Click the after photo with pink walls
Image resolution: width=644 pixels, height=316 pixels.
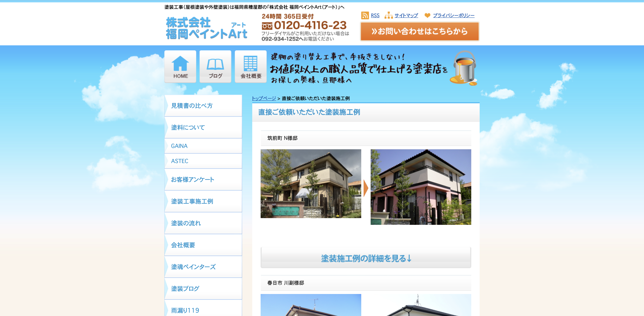point(421,187)
